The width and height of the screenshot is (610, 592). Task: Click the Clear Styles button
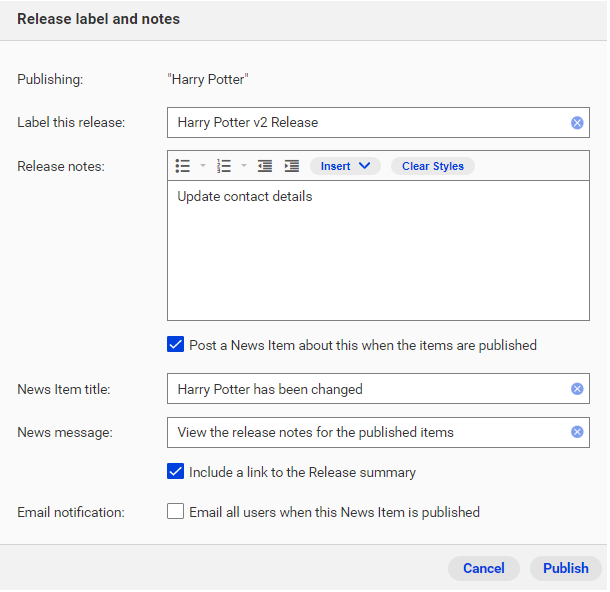[433, 166]
